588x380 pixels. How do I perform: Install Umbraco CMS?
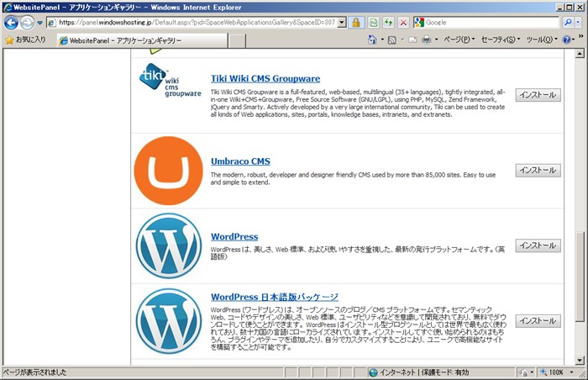point(538,171)
